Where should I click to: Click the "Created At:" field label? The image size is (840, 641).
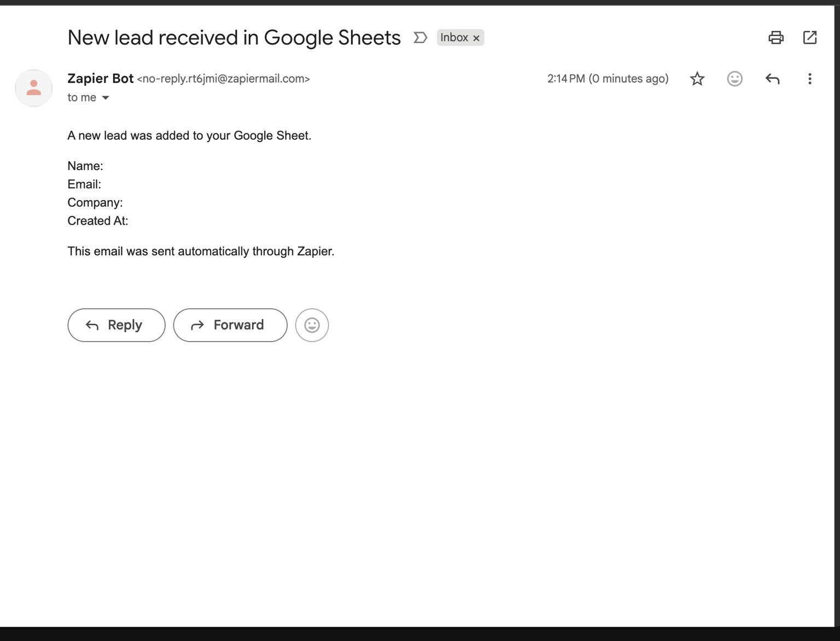(98, 221)
